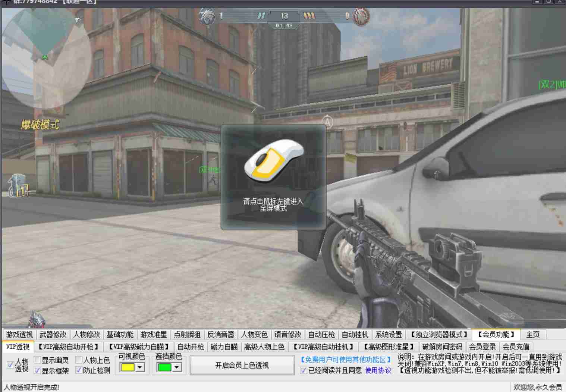Switch to the 自动压枪 tab
The width and height of the screenshot is (566, 392).
pyautogui.click(x=321, y=335)
